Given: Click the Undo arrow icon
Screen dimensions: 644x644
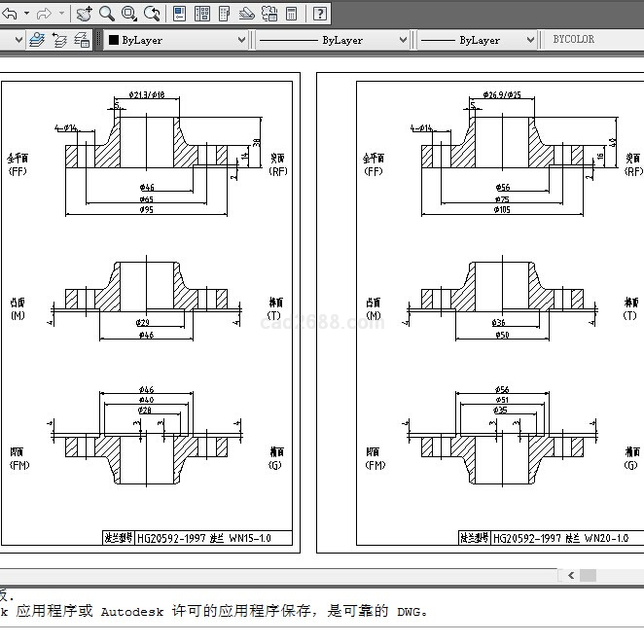Looking at the screenshot, I should coord(9,14).
